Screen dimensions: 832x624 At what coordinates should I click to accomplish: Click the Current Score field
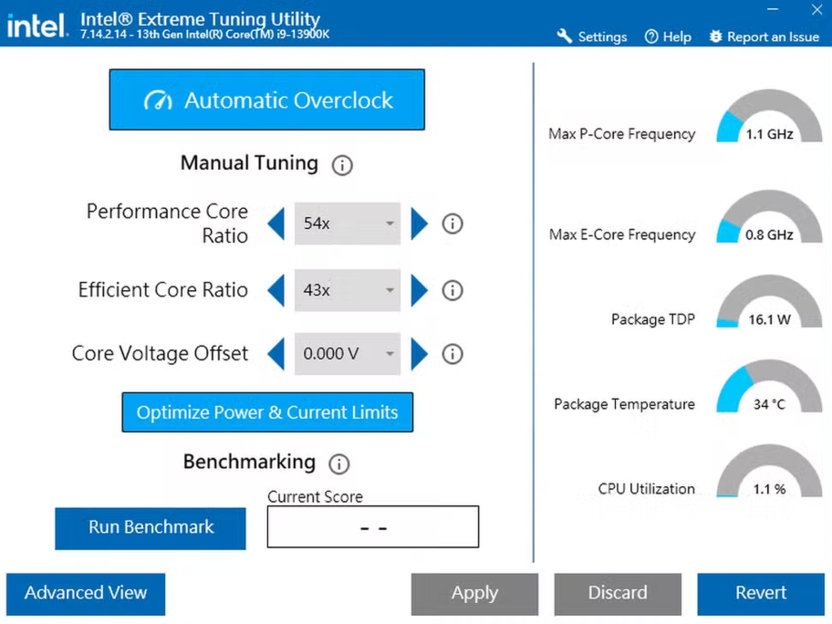pyautogui.click(x=372, y=527)
